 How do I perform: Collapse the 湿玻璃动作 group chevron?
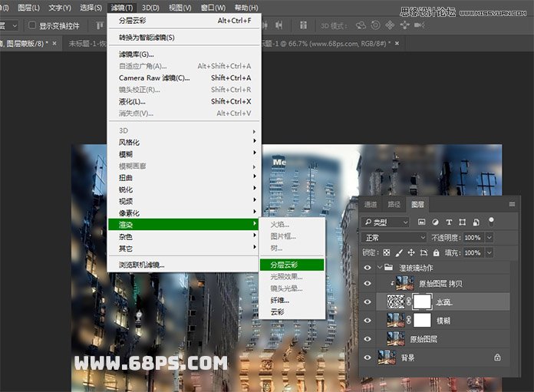click(x=380, y=268)
